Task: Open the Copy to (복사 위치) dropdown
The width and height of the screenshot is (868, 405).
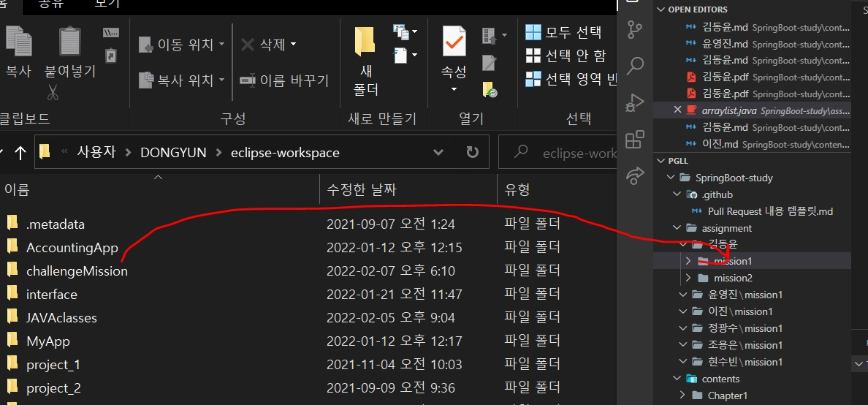Action: coord(221,80)
